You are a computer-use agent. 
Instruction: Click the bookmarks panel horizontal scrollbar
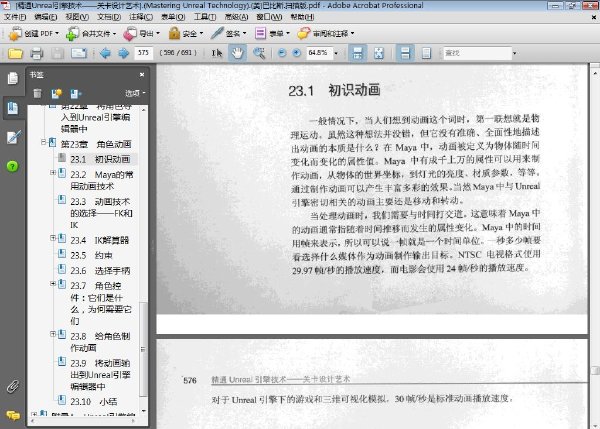pos(85,421)
